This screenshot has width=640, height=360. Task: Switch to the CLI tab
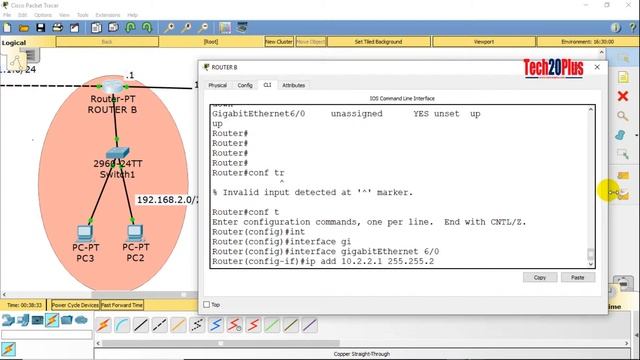coord(267,85)
